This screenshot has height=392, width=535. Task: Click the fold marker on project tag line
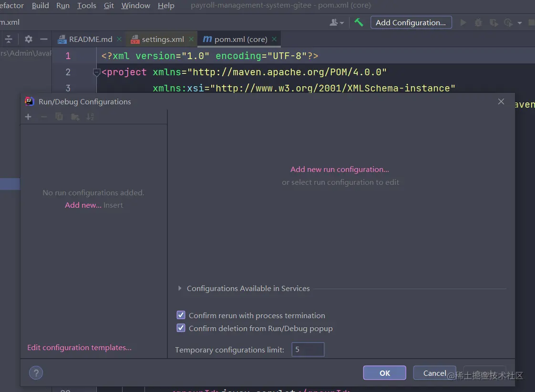tap(97, 72)
